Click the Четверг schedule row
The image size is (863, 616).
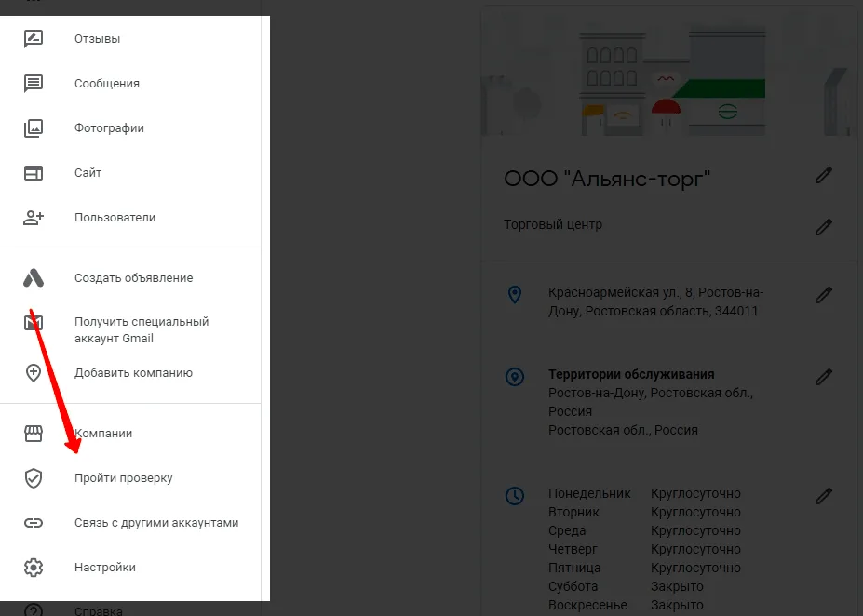coord(644,549)
